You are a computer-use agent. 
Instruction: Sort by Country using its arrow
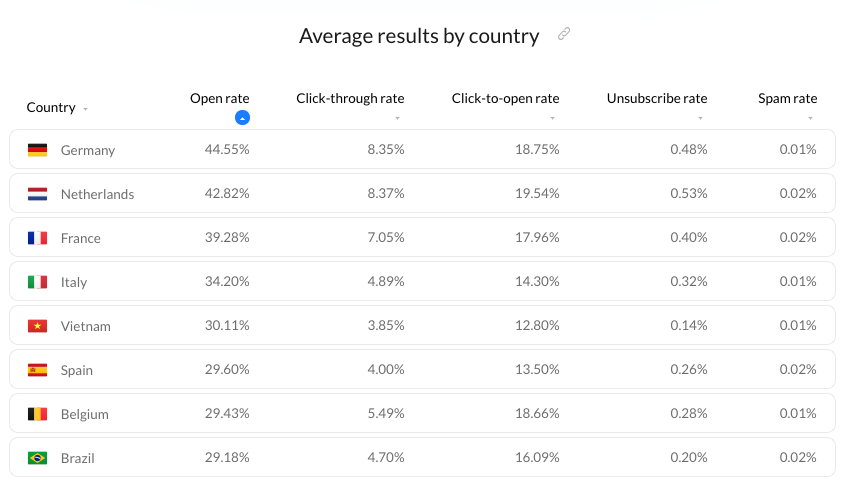(86, 109)
